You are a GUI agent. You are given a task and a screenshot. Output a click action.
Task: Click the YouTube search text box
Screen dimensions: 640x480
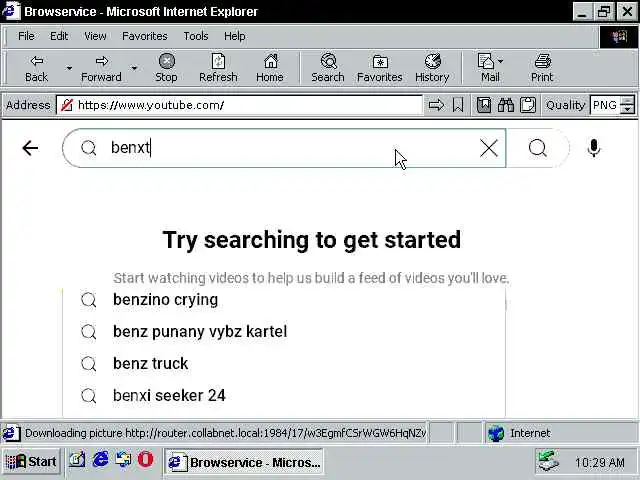286,148
